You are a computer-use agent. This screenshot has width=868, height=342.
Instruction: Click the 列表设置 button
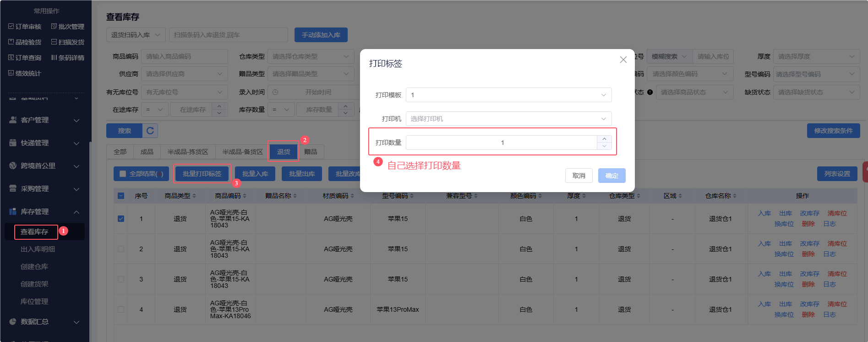click(x=837, y=174)
